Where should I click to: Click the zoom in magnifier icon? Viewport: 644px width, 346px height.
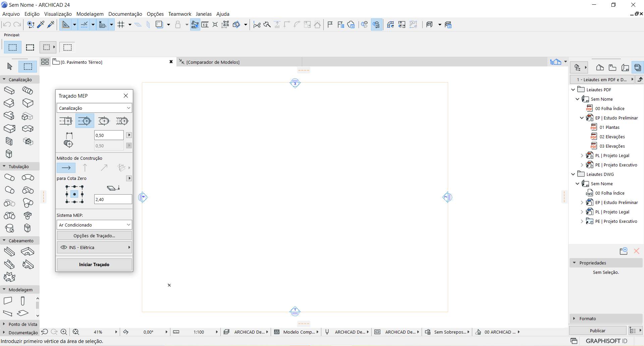pyautogui.click(x=64, y=332)
